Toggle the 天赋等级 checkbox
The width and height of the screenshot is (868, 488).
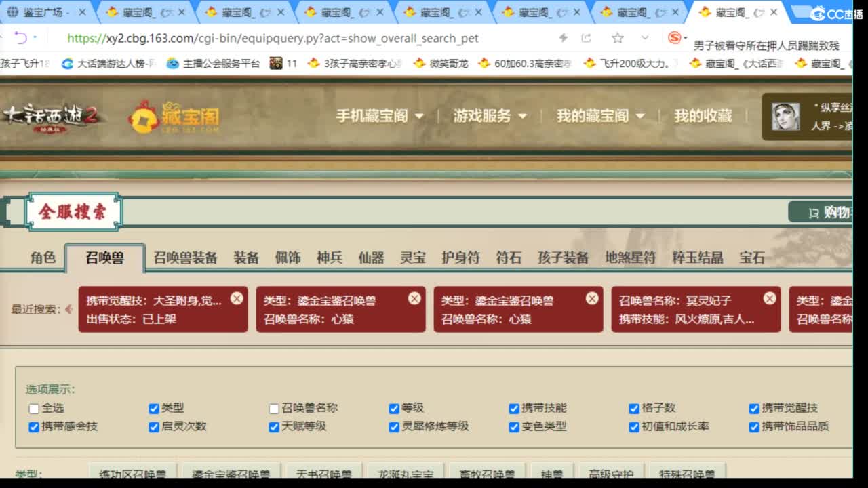click(274, 427)
